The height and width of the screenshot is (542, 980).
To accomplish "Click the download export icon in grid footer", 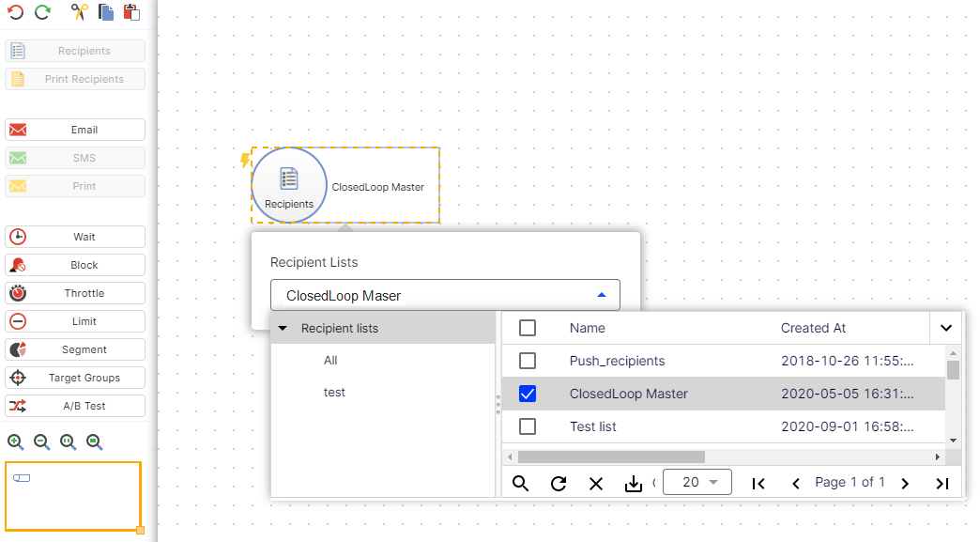I will point(634,483).
